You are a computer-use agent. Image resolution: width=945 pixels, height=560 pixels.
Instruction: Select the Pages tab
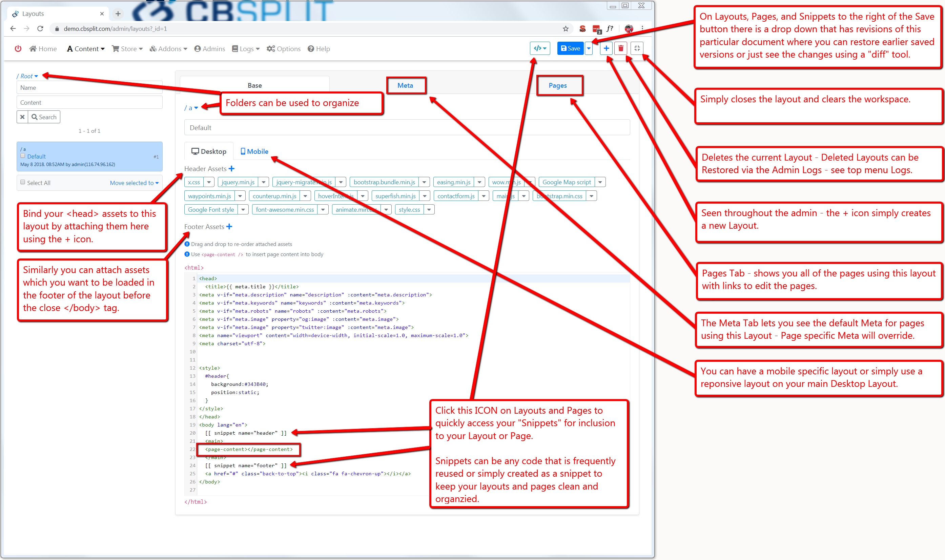[x=558, y=85]
